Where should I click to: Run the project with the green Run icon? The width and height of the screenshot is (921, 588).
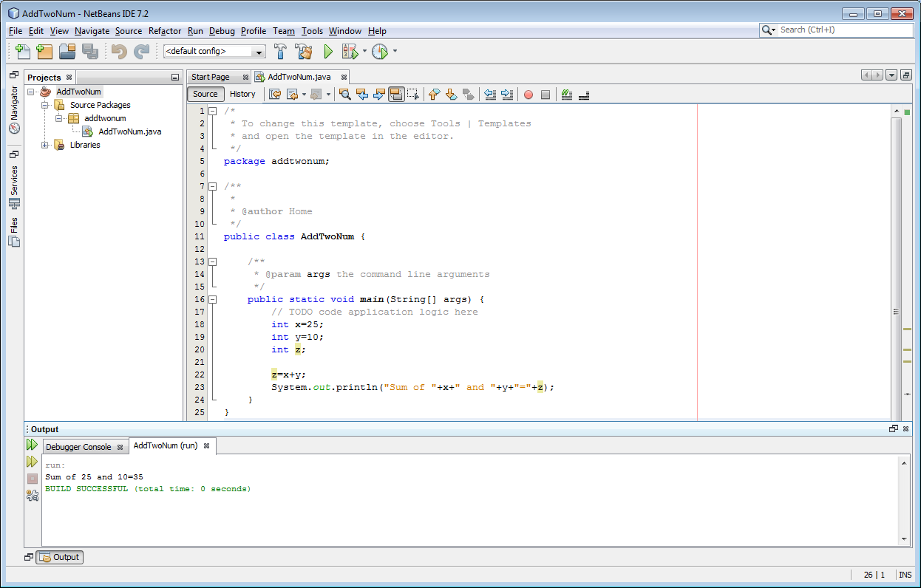click(x=327, y=51)
